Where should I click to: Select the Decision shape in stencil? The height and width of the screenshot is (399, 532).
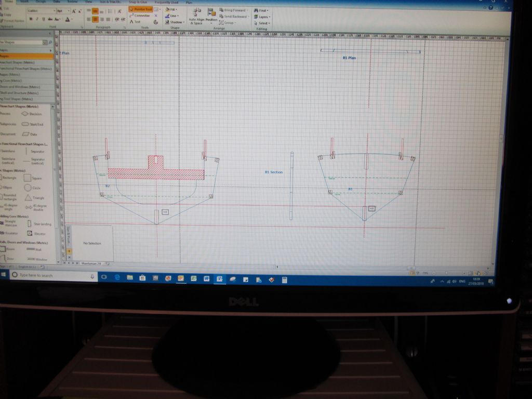[32, 114]
